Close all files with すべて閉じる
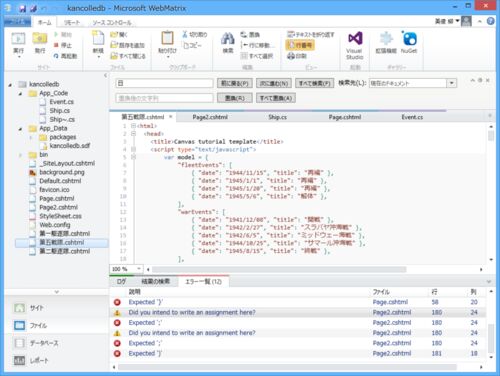 [128, 56]
